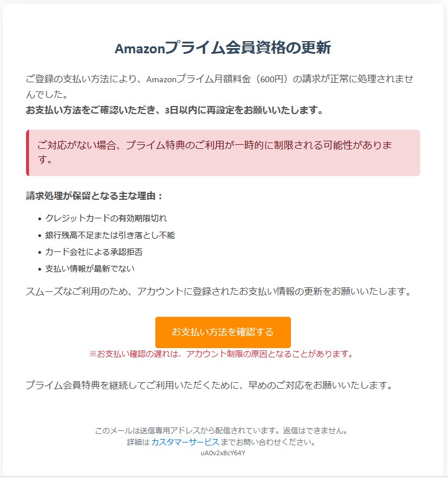Click the red ※お支払い確認の遅れは notice text

click(x=221, y=354)
